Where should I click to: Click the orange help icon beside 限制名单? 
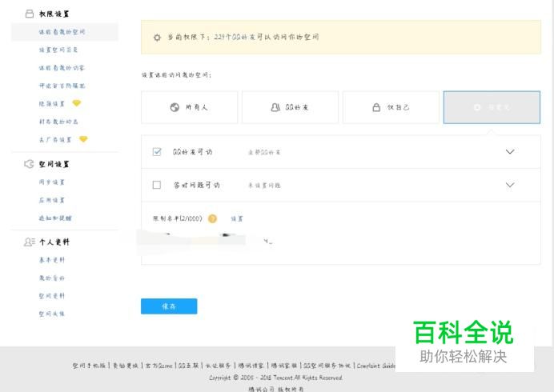212,218
